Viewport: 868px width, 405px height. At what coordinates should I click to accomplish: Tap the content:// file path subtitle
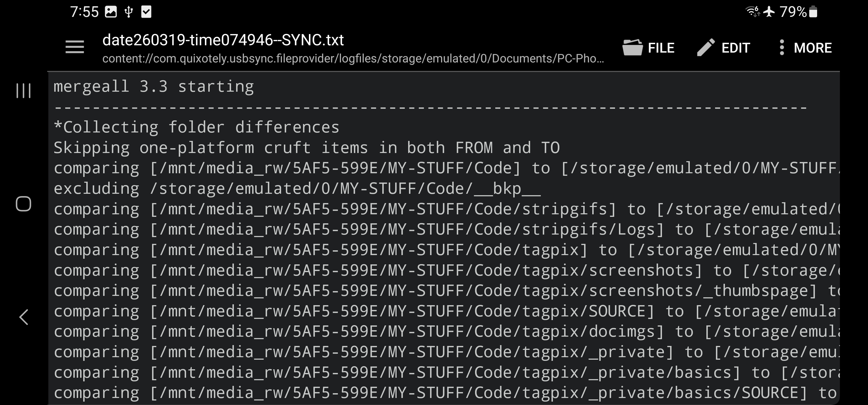click(353, 59)
